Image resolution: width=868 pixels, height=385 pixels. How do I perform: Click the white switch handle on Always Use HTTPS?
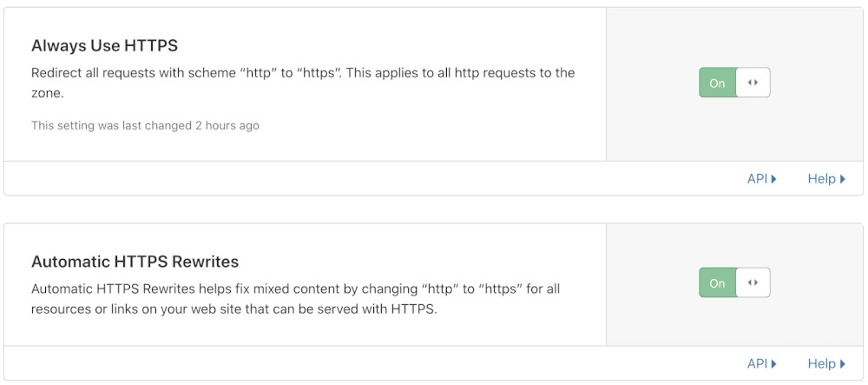coord(753,83)
